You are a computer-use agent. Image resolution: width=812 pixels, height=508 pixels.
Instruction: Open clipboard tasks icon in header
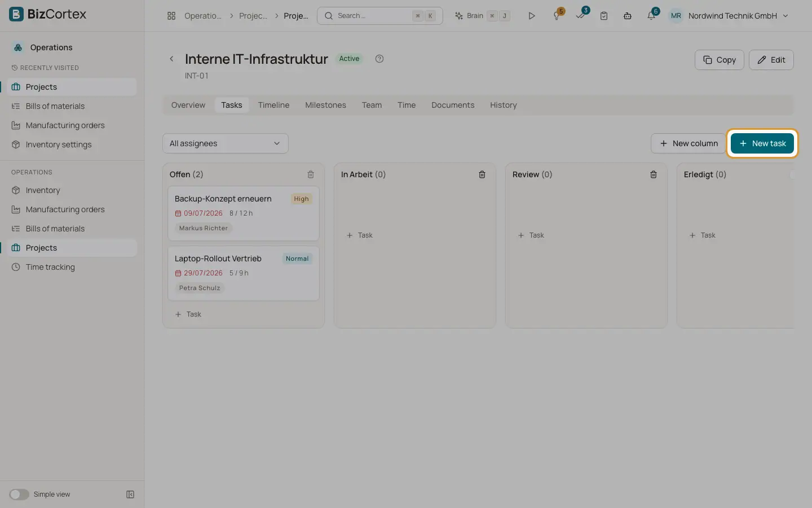pyautogui.click(x=604, y=16)
